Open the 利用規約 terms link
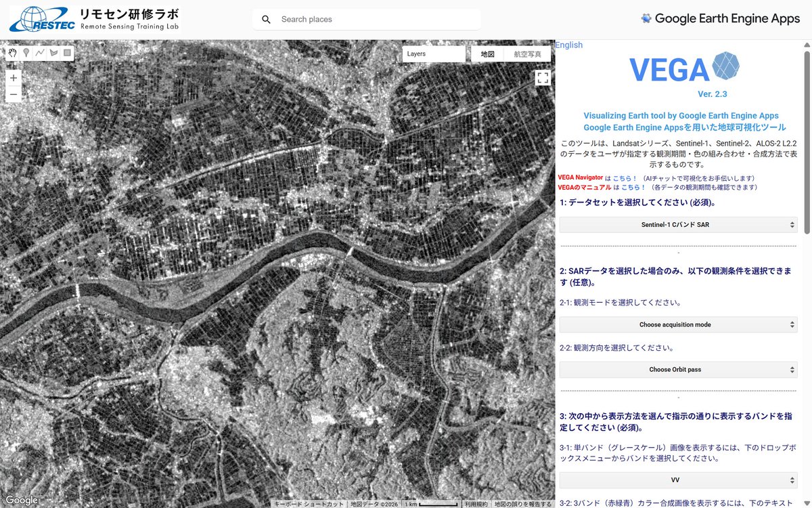Viewport: 812px width, 508px height. [x=476, y=504]
